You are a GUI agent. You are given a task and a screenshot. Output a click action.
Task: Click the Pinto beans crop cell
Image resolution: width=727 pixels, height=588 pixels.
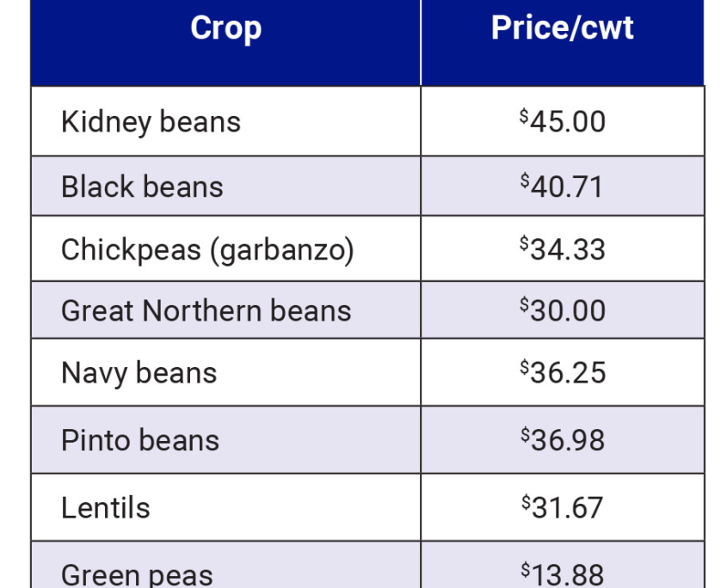[140, 440]
